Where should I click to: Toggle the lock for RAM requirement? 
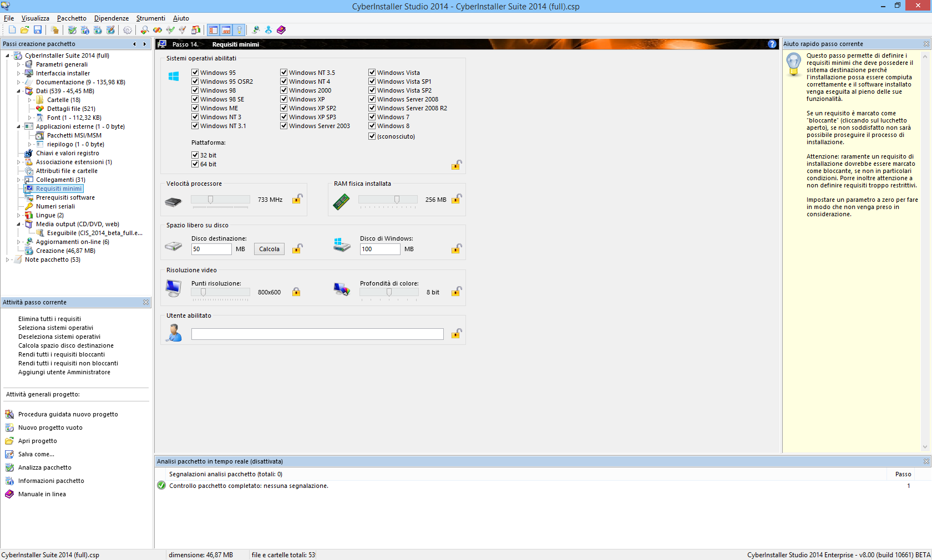click(457, 198)
